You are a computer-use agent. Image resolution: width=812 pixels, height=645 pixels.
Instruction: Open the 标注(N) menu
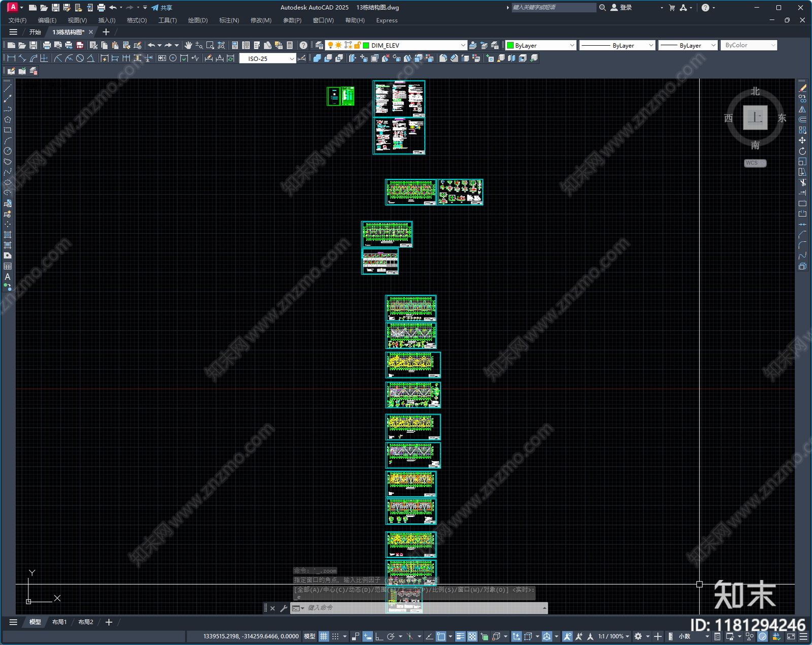[x=229, y=20]
